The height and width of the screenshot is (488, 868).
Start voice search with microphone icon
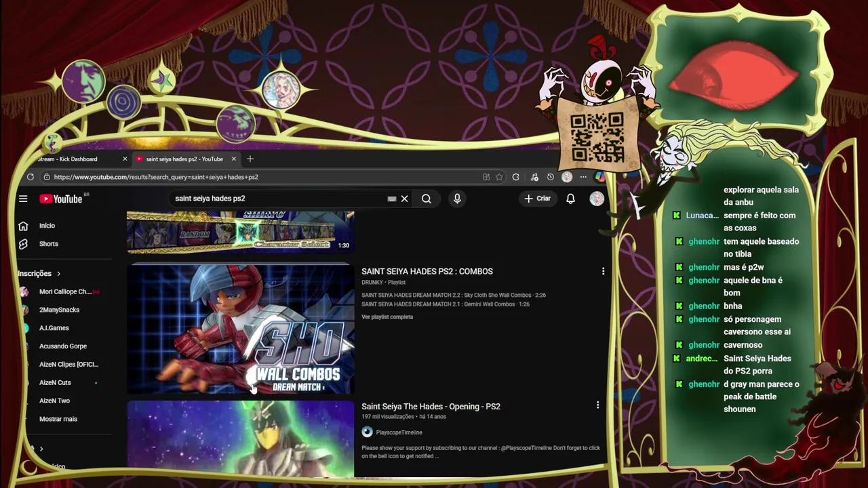(457, 199)
